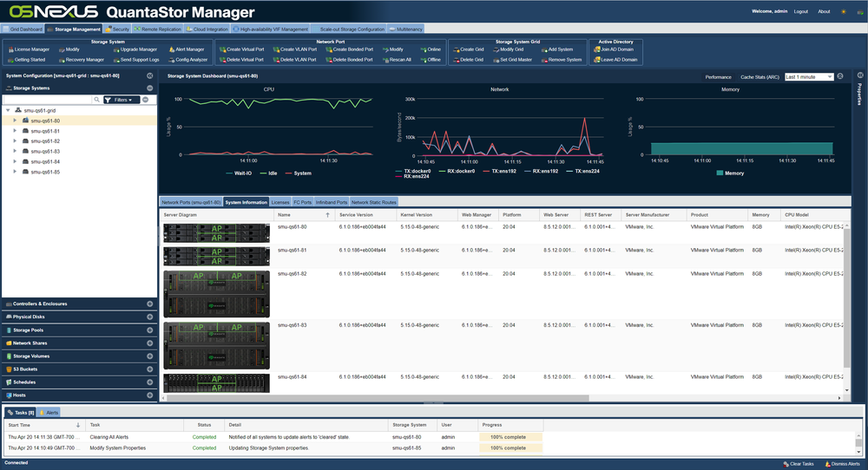Click Create VLAN Port
The image size is (868, 470).
tap(295, 49)
